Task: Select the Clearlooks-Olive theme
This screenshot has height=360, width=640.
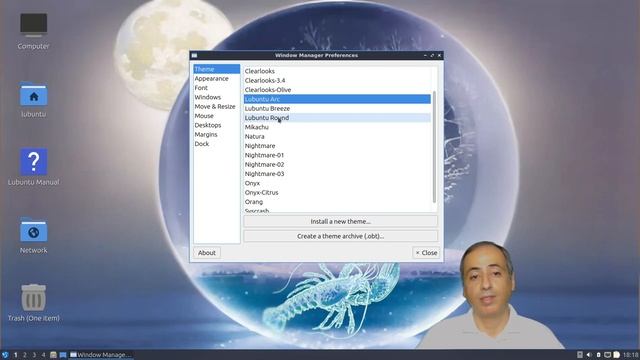Action: click(337, 90)
